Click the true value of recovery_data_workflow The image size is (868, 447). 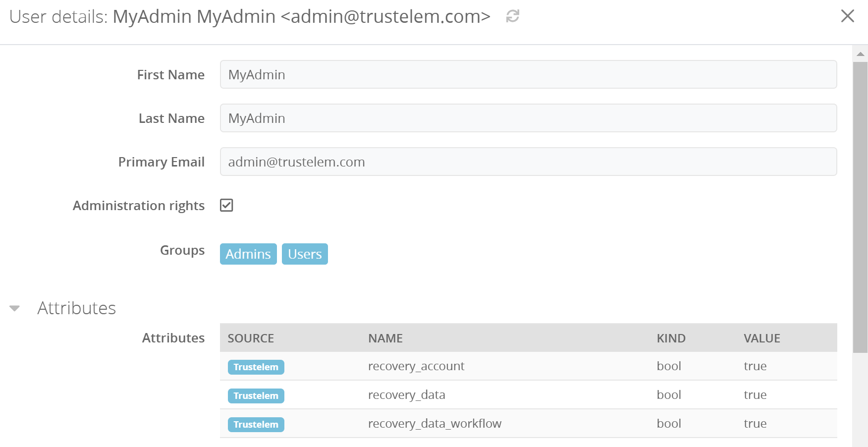pos(755,424)
